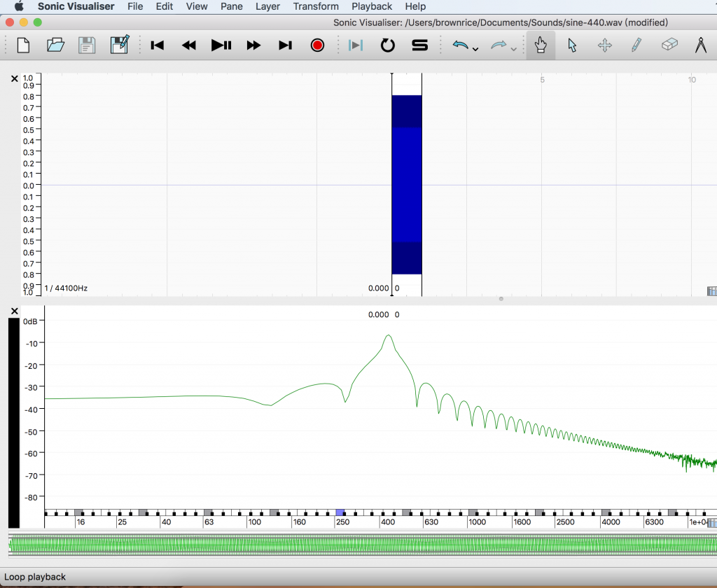The width and height of the screenshot is (717, 588).
Task: Rewind to start of audio
Action: point(158,45)
